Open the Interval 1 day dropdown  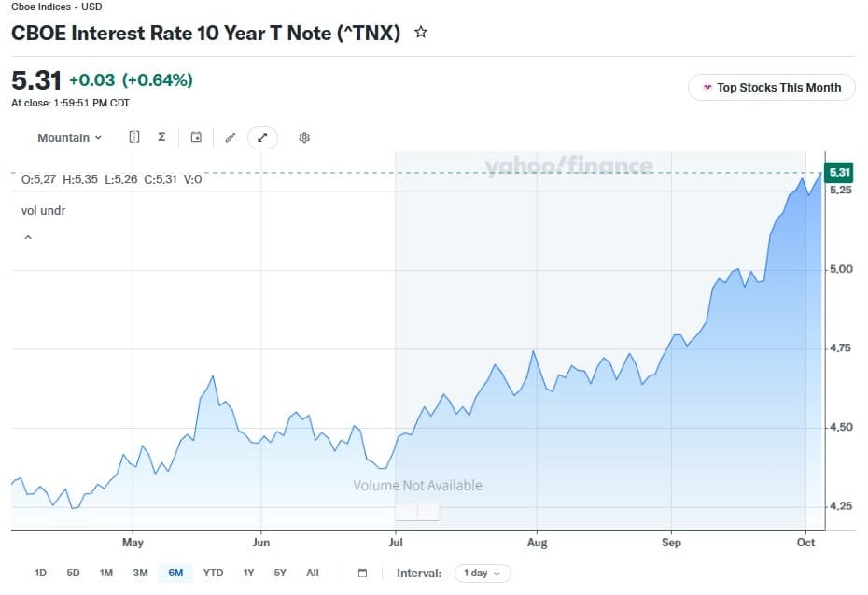click(483, 573)
